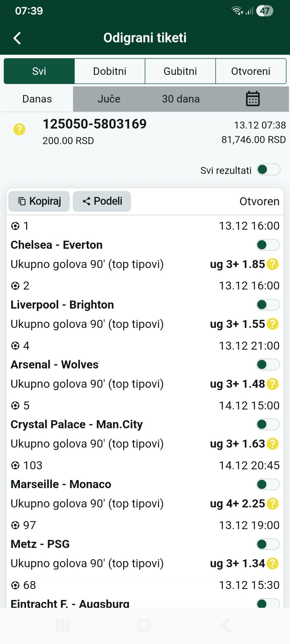Tap the yellow ticket status question icon
Viewport: 290px width, 644px height.
coord(19,130)
